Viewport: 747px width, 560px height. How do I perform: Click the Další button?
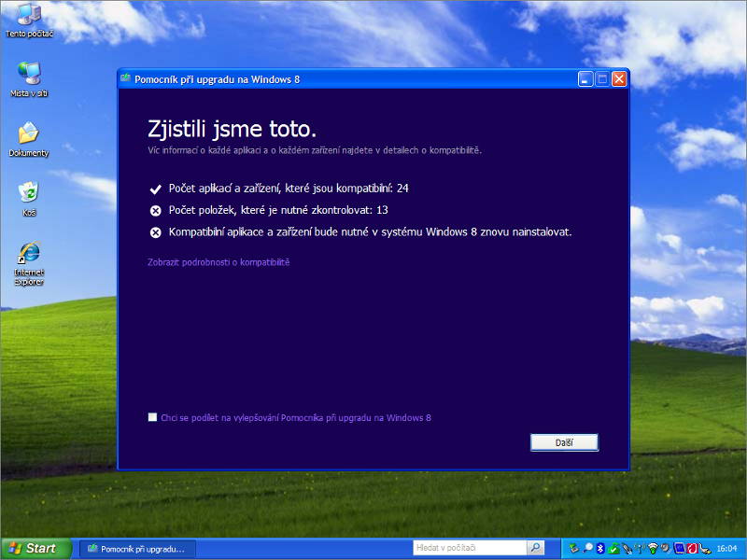pos(564,442)
